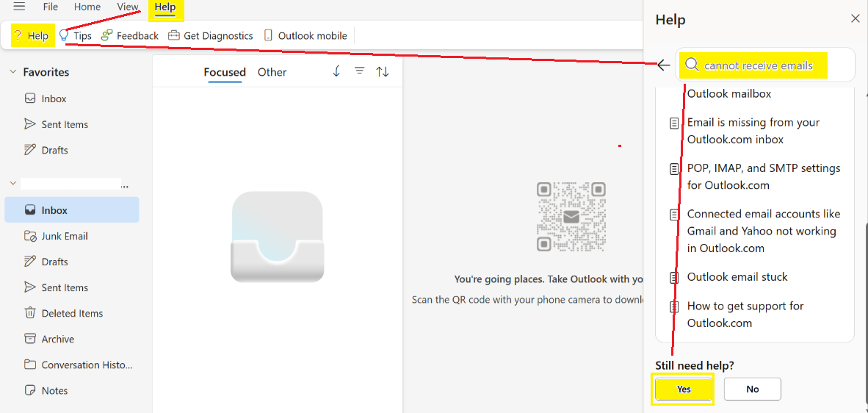
Task: Select the Help ribbon tab
Action: (x=165, y=7)
